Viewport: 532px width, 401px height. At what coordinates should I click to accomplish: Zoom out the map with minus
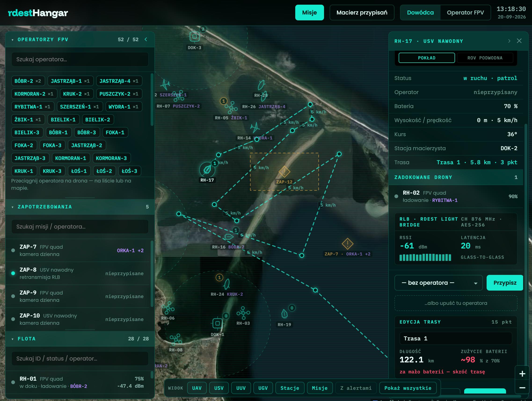522,387
